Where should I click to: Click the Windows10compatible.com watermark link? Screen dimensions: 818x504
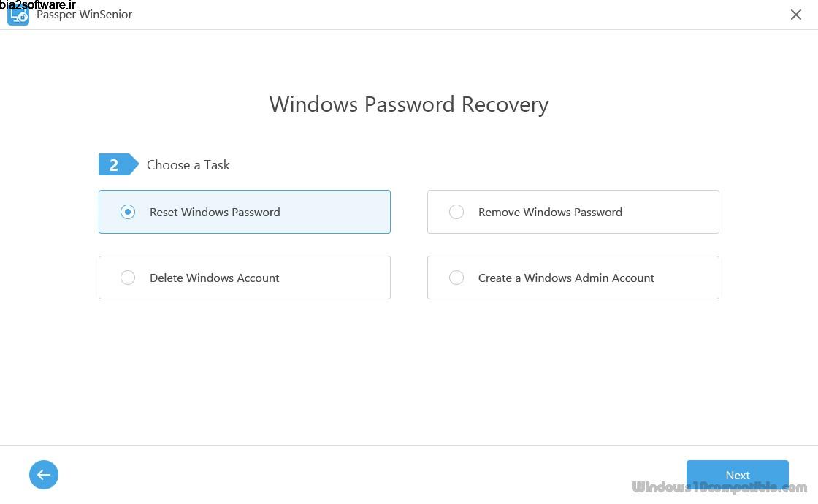coord(719,485)
